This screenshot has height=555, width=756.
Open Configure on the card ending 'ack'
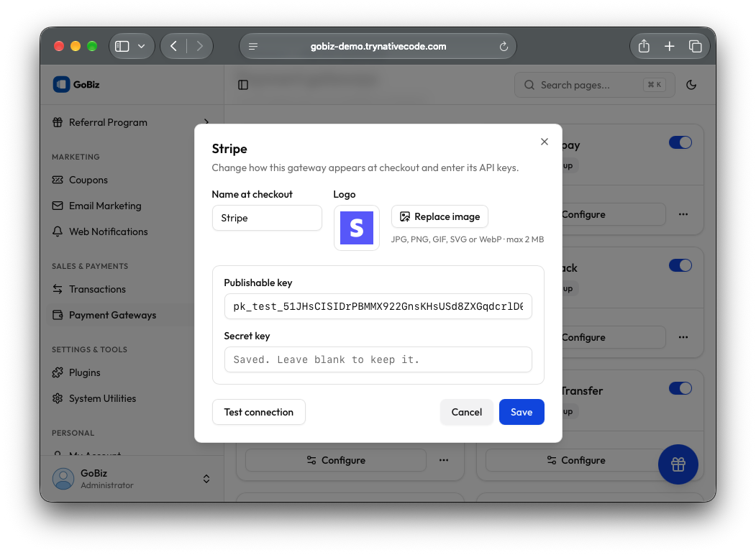(614, 337)
